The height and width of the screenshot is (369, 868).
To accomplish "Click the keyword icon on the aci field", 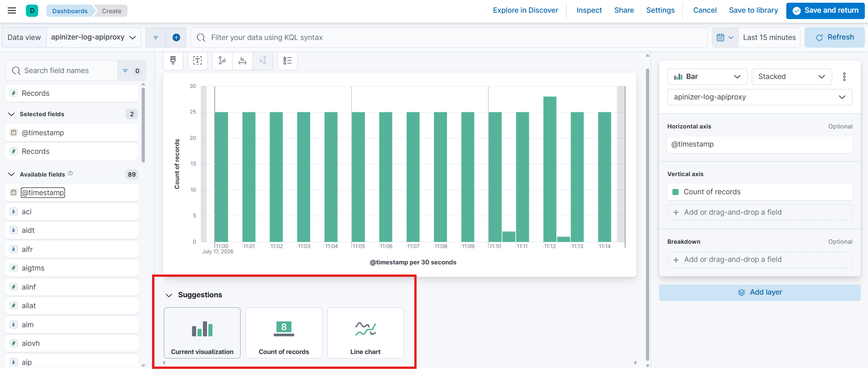I will pos(14,212).
